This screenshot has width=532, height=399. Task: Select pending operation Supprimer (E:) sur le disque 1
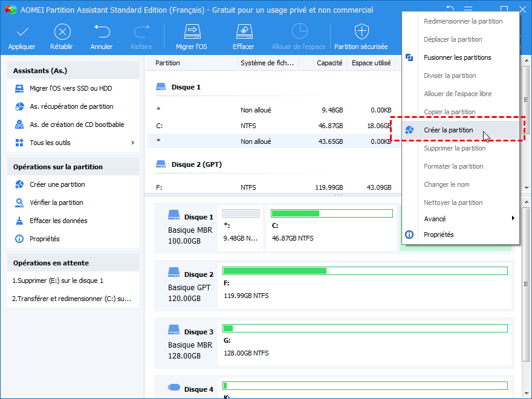pyautogui.click(x=58, y=281)
